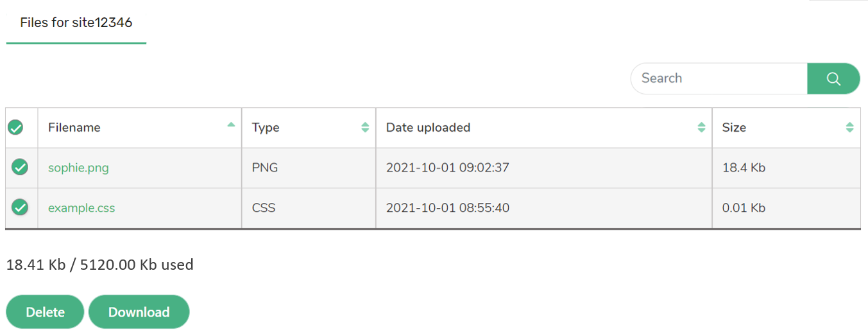Select the 2021-10-01 09:02:37 date cell

[x=448, y=168]
